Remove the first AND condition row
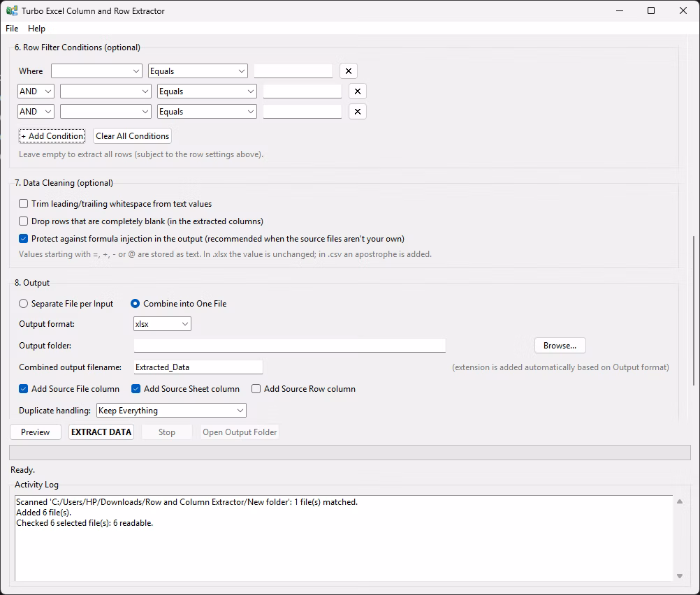The image size is (700, 595). 357,91
